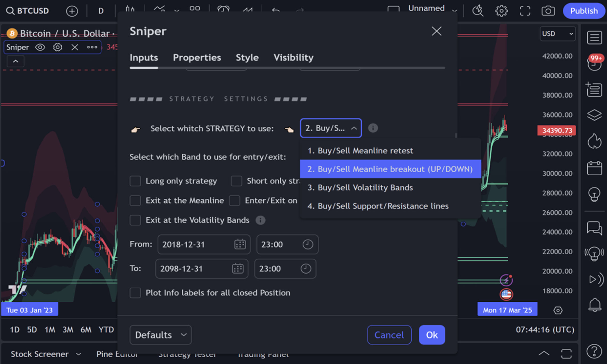Check Exit at the Meanline
The image size is (607, 364).
pyautogui.click(x=135, y=201)
